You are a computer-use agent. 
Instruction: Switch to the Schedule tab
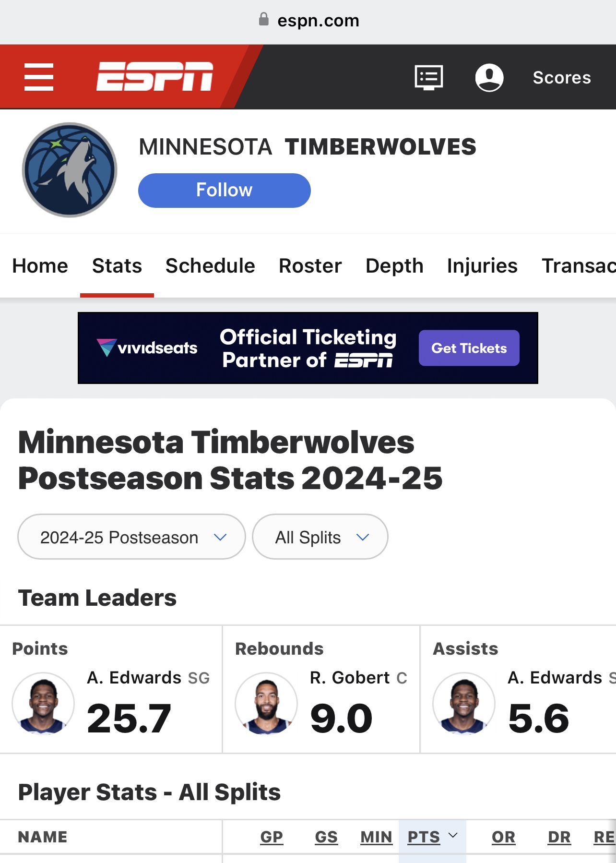click(210, 265)
